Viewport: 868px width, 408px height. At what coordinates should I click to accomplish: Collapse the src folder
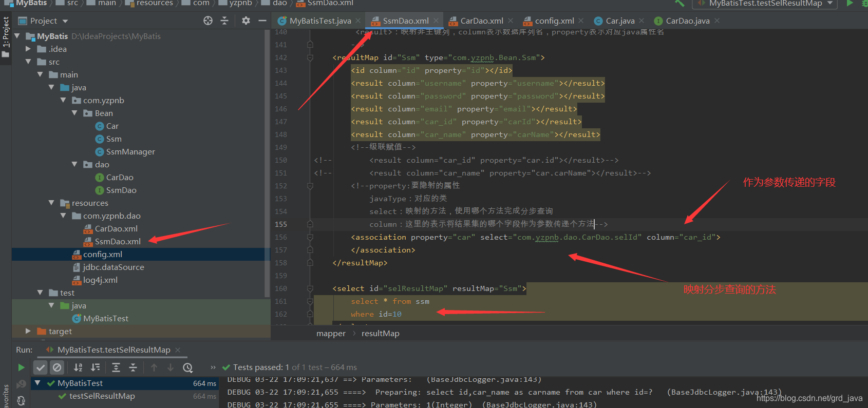(29, 62)
